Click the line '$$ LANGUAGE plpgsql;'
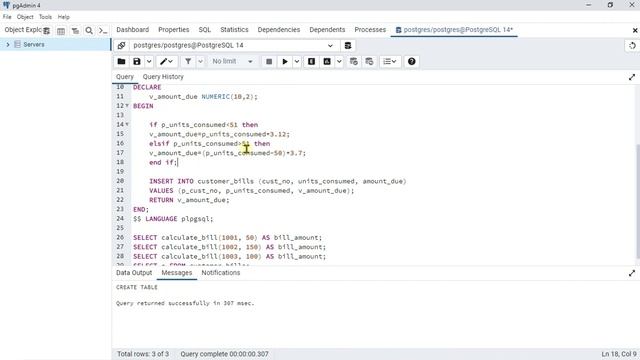 [x=173, y=219]
